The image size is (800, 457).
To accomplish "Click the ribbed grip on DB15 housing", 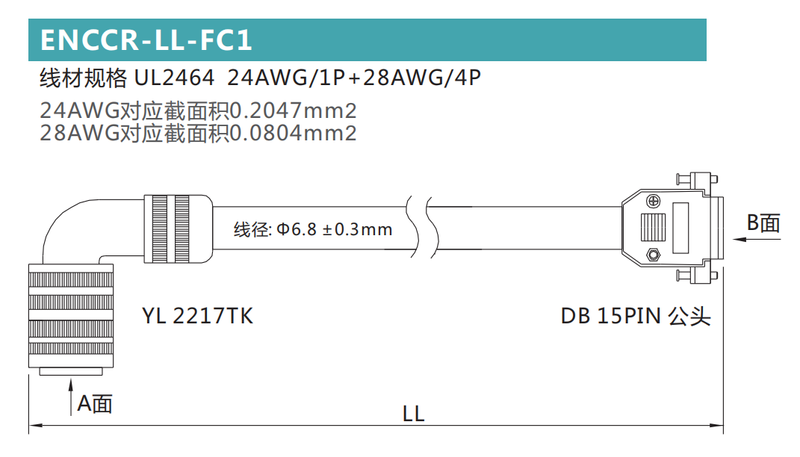I will [653, 227].
